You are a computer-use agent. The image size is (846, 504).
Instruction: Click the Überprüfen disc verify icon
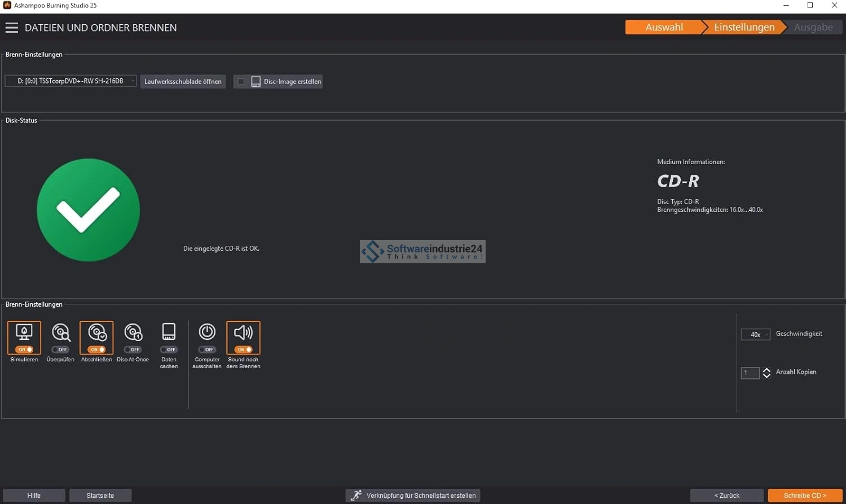(x=60, y=332)
